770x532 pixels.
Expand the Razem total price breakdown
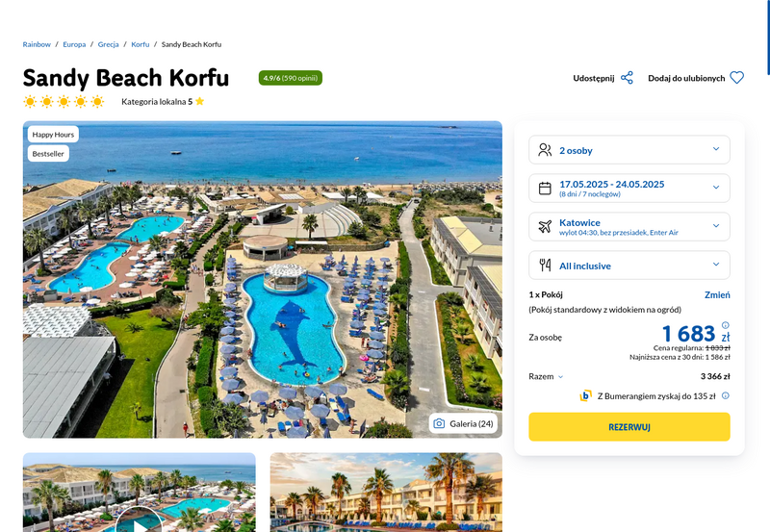546,376
